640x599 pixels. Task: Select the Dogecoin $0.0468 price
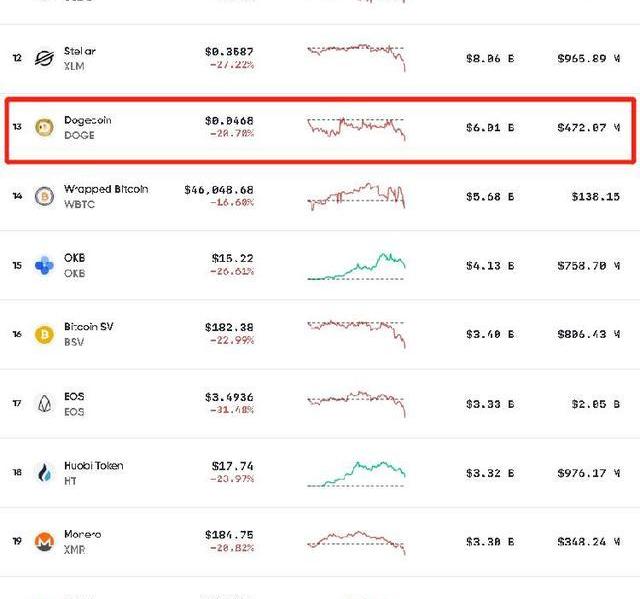coord(229,121)
